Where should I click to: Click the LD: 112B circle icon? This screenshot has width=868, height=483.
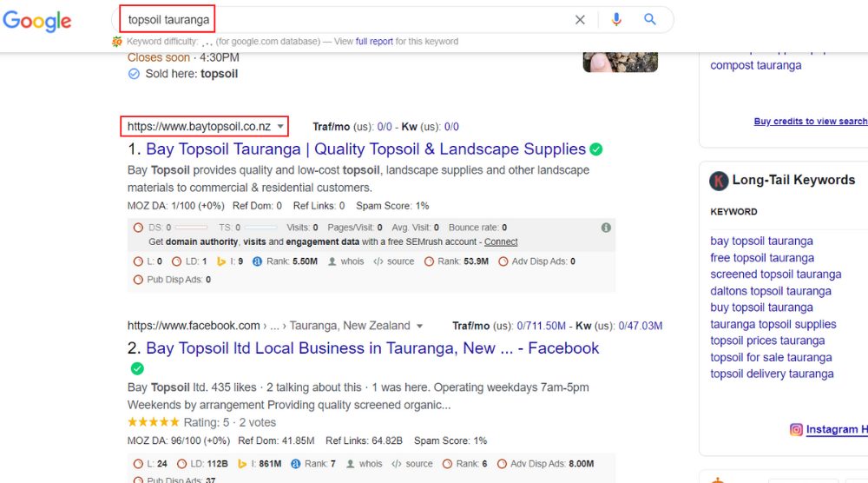point(181,464)
